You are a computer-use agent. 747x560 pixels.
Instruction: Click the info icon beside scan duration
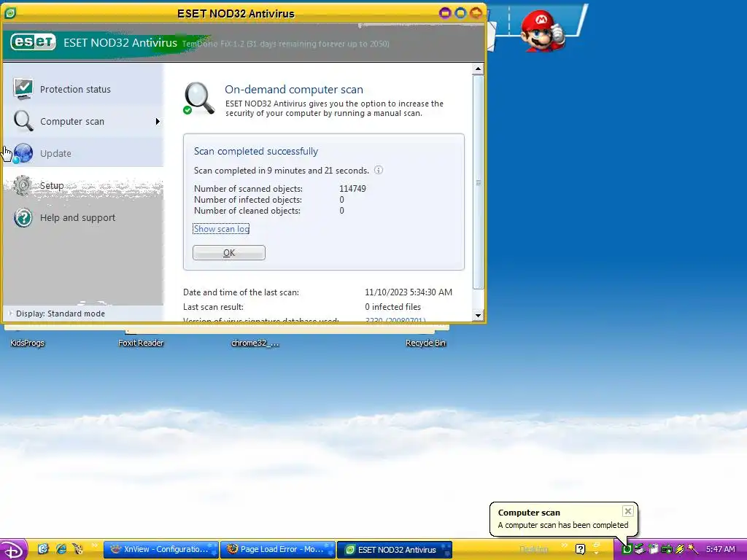pyautogui.click(x=379, y=170)
